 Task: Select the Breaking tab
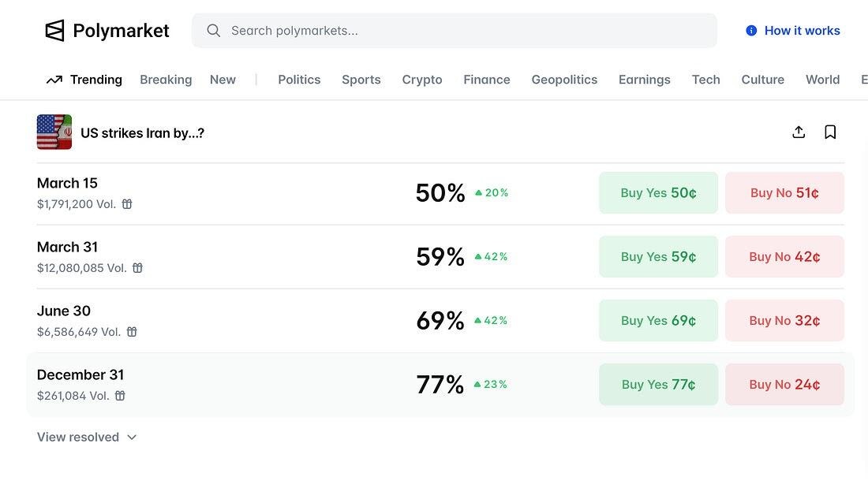point(166,80)
